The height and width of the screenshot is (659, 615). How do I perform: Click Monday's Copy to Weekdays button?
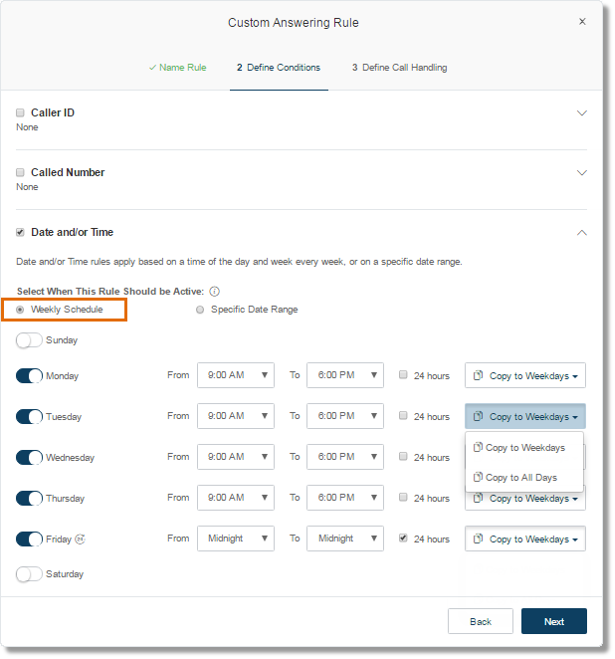click(525, 375)
